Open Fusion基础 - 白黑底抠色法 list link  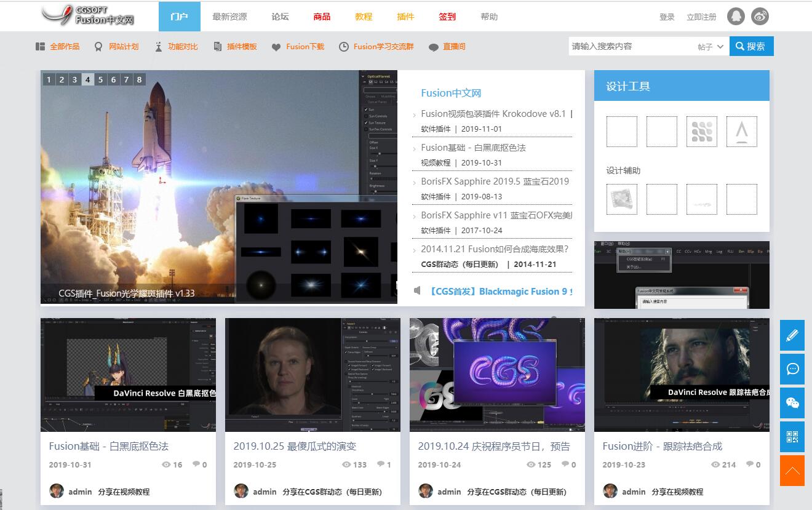pos(473,148)
